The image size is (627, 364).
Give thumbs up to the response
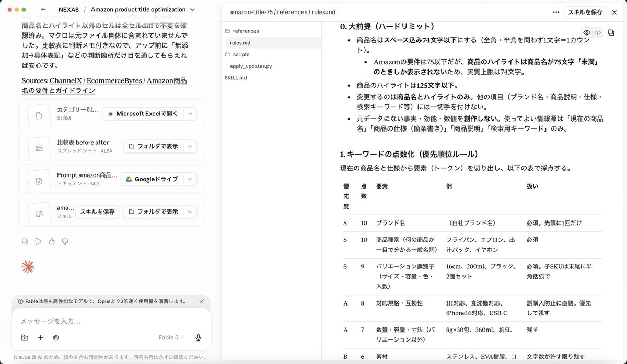click(x=52, y=241)
